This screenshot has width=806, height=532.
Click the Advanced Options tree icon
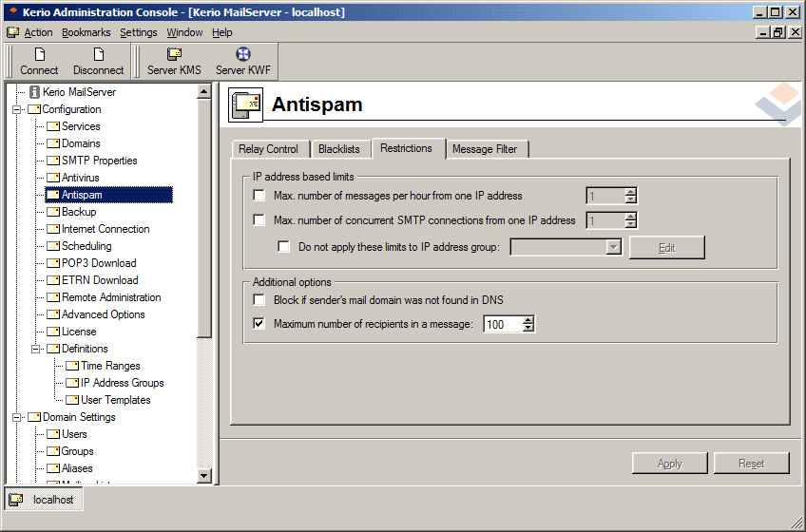(53, 314)
